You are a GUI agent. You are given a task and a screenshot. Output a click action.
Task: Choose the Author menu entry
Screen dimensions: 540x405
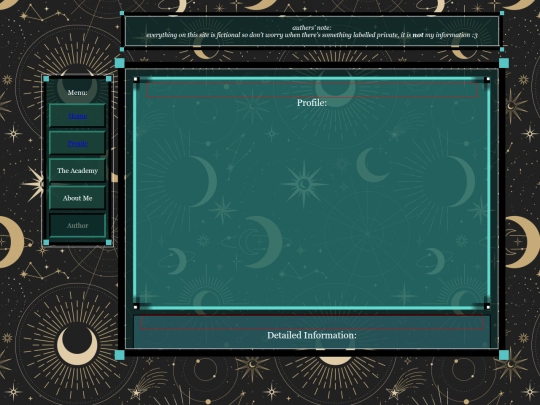pos(77,226)
